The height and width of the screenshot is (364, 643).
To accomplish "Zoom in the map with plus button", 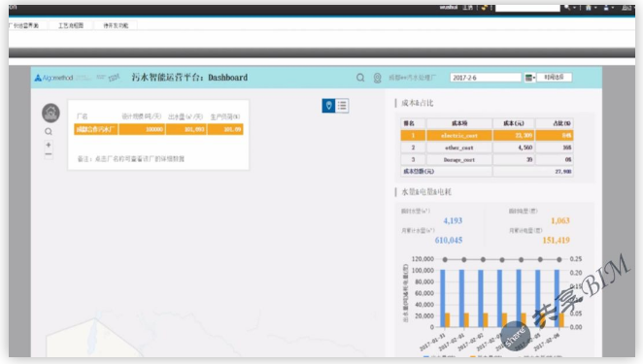I will (49, 145).
